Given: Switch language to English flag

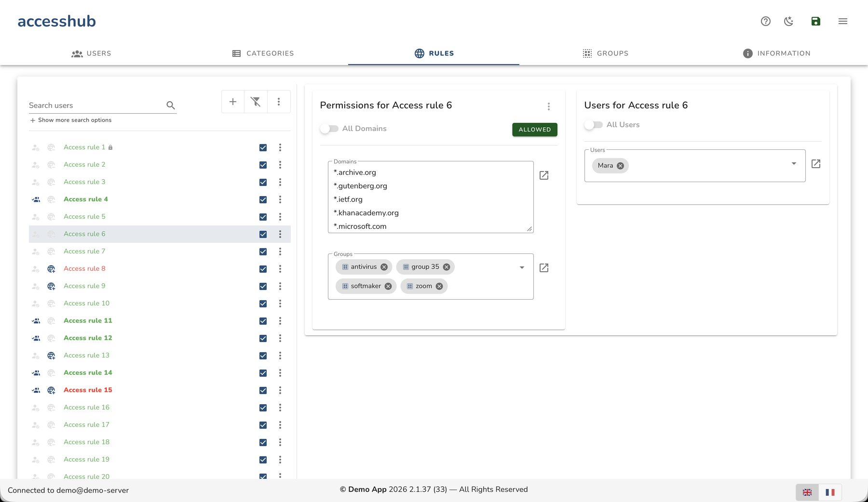Looking at the screenshot, I should pos(807,492).
